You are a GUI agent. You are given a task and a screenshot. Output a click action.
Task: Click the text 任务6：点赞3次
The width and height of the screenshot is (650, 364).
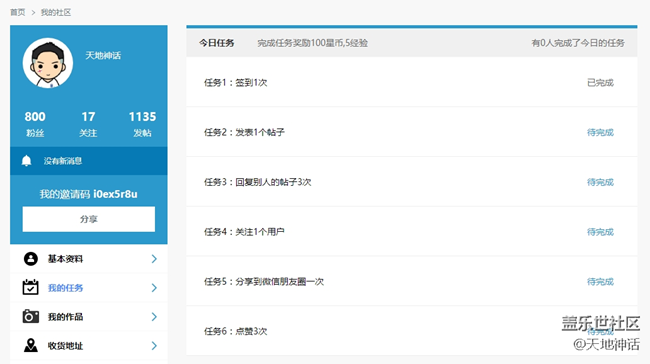235,331
